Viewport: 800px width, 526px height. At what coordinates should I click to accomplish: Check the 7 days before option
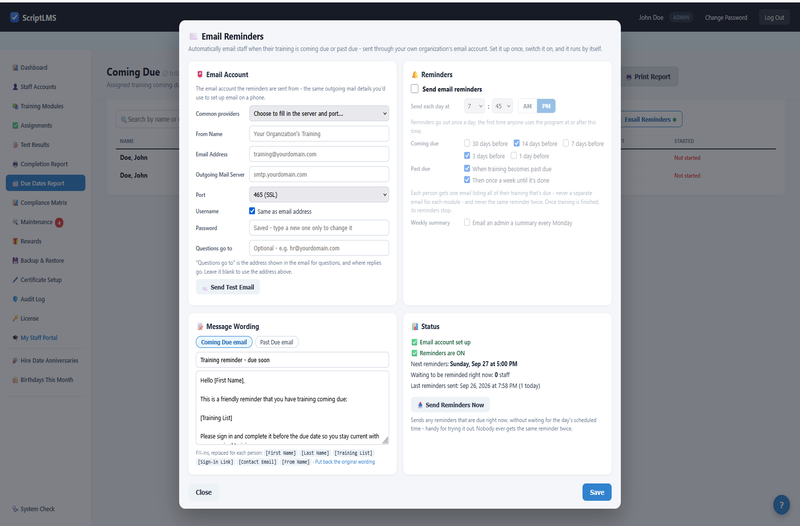(x=566, y=143)
